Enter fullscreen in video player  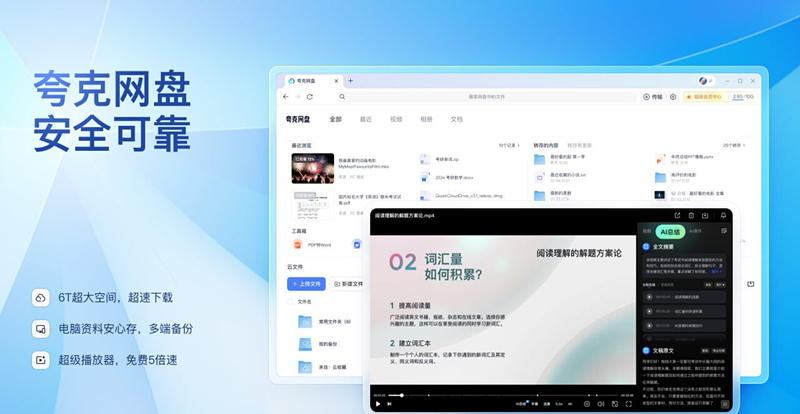coord(629,404)
